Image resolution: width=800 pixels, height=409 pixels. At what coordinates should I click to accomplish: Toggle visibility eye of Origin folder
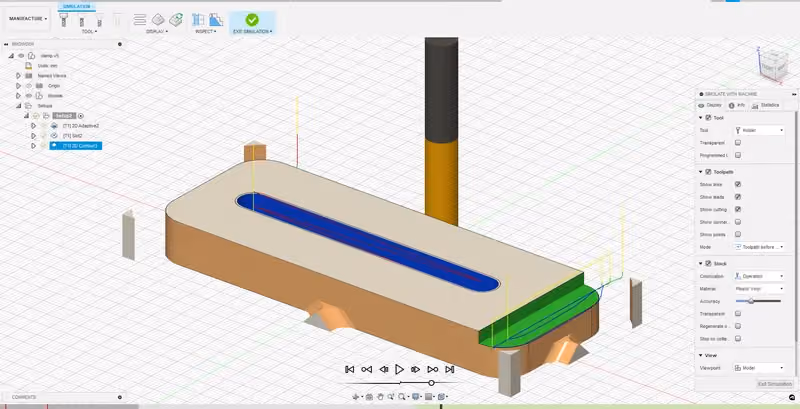pos(29,86)
